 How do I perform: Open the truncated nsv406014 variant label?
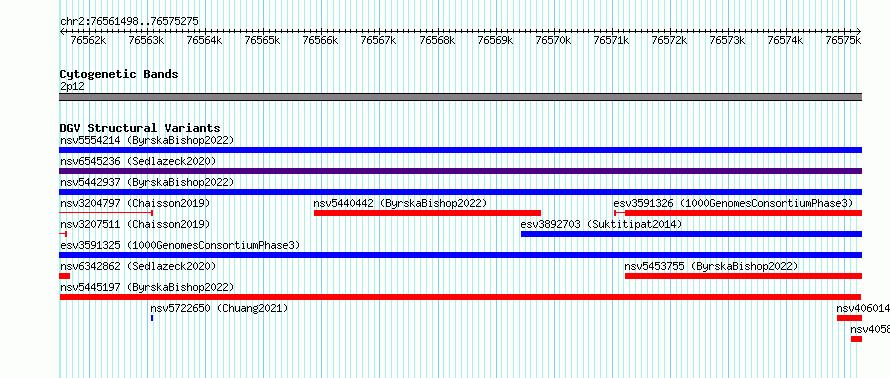(x=863, y=308)
